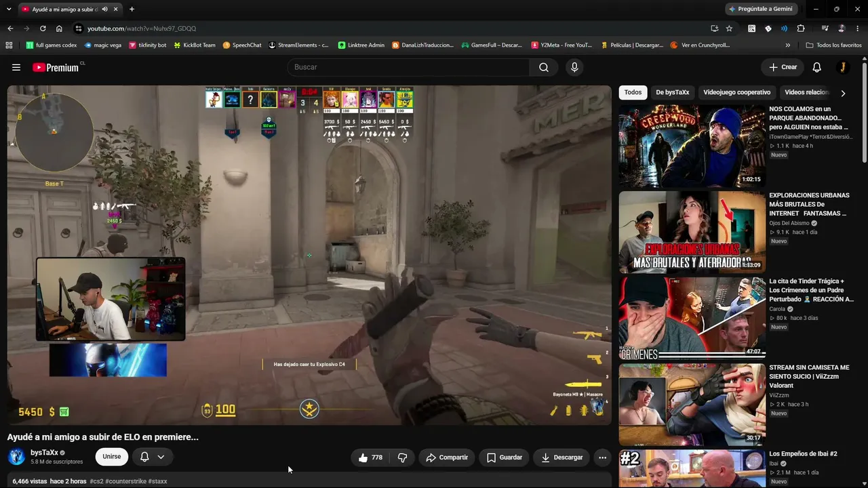Ask Gemini via Pregúntale a Gemini
This screenshot has height=488, width=868.
point(761,9)
